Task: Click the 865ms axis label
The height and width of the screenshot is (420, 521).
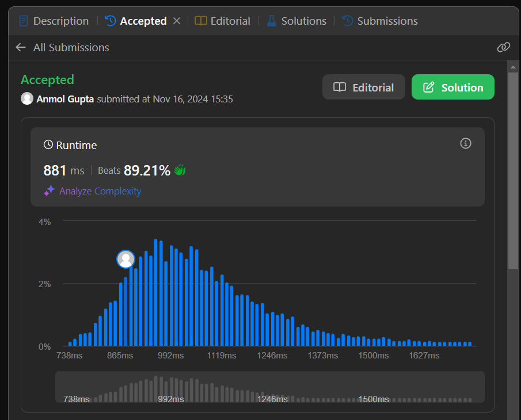Action: (x=120, y=356)
